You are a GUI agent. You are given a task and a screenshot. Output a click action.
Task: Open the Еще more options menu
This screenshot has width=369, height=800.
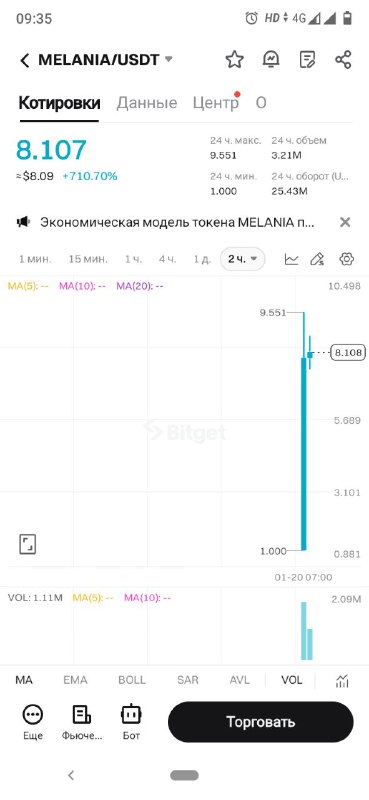(x=33, y=721)
